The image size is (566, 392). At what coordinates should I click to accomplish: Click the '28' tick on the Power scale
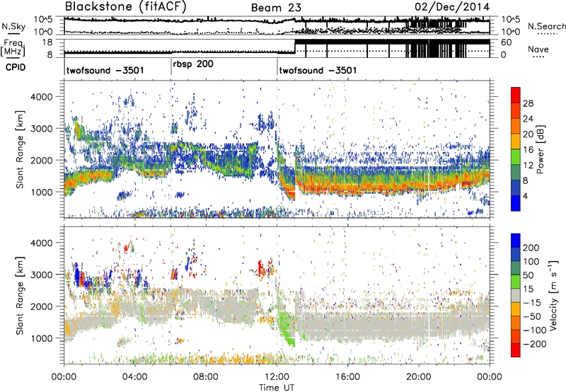(528, 103)
